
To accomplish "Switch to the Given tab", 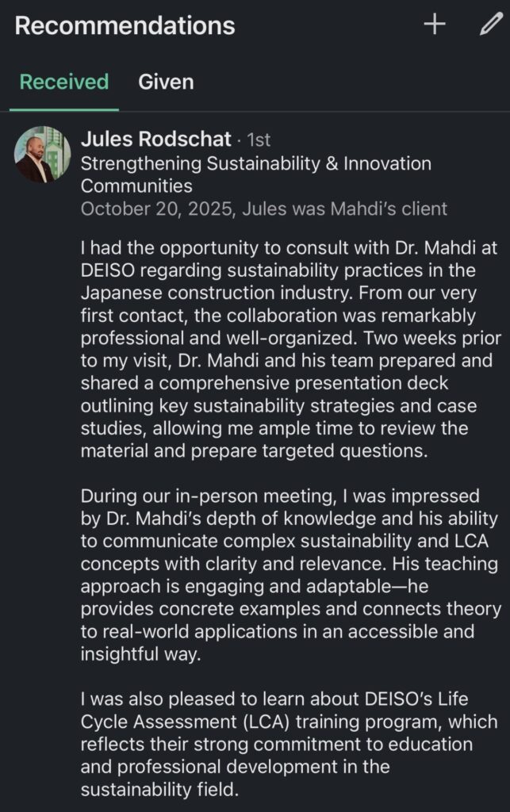I will click(167, 82).
